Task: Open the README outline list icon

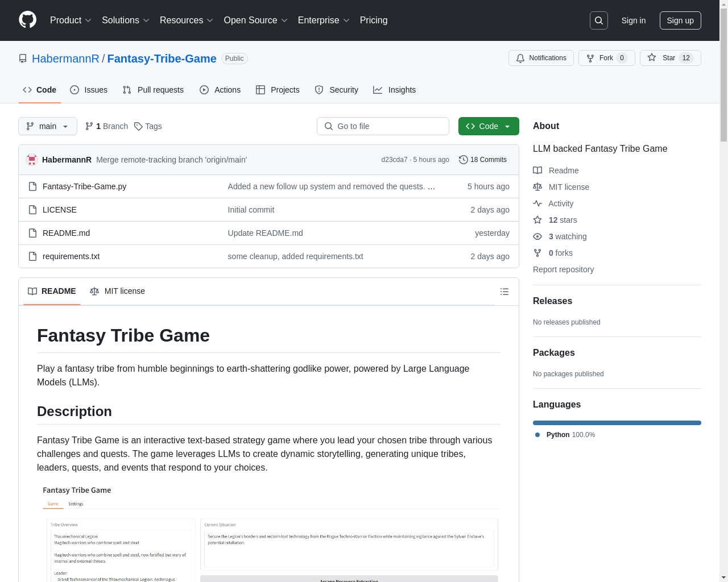Action: (504, 292)
